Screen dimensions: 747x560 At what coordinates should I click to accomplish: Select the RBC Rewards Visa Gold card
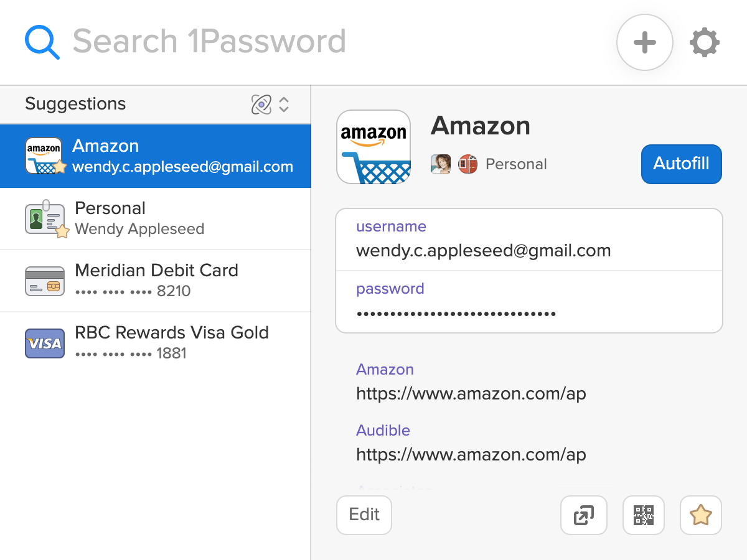pos(155,343)
